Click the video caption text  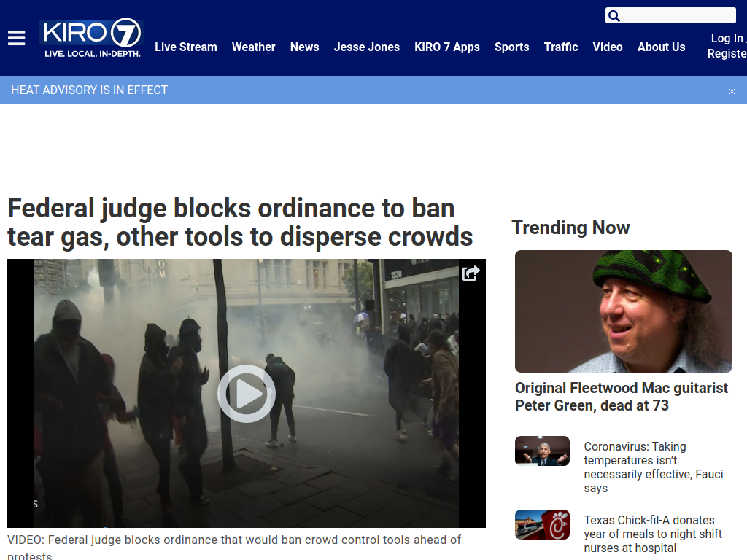click(234, 548)
